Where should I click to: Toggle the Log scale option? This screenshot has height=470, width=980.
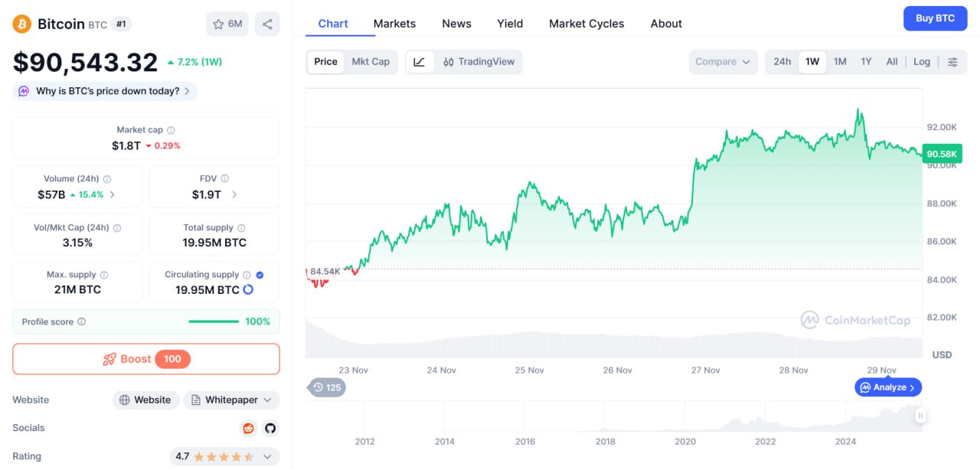[922, 62]
